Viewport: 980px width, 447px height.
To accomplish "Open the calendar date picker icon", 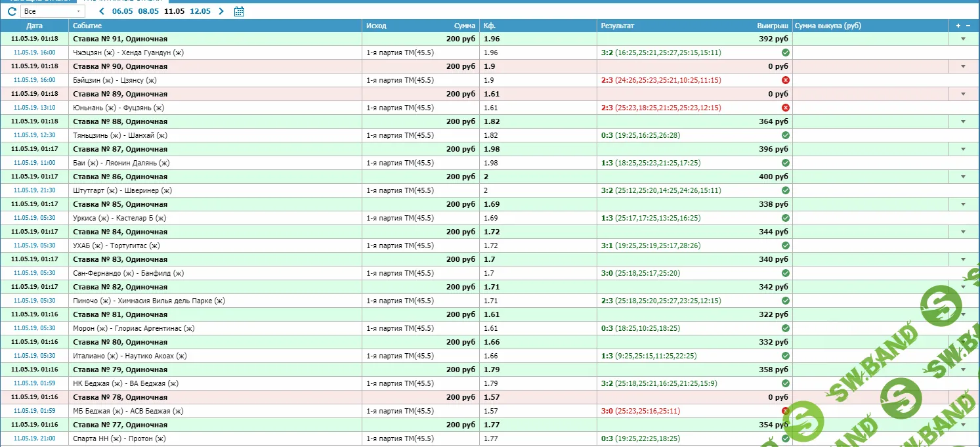I will tap(240, 11).
